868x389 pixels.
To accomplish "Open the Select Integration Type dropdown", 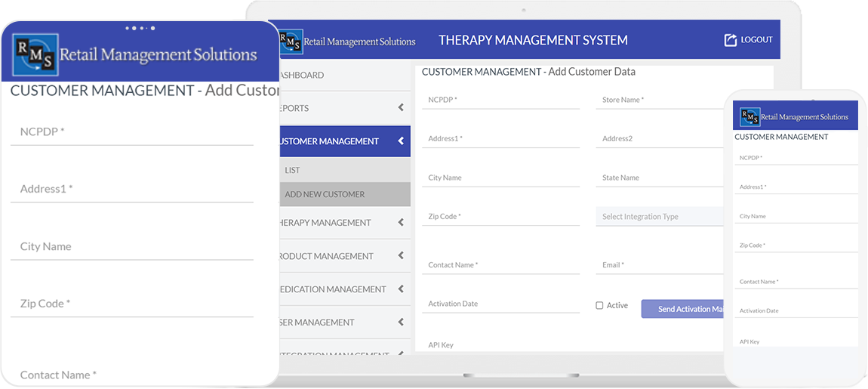I will [660, 217].
